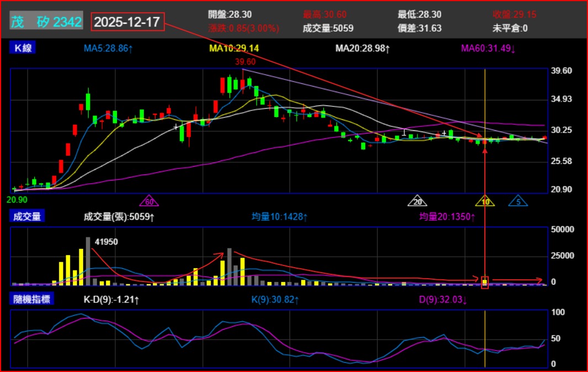588x372 pixels.
Task: Click the 41950 peak volume label
Action: tap(106, 242)
